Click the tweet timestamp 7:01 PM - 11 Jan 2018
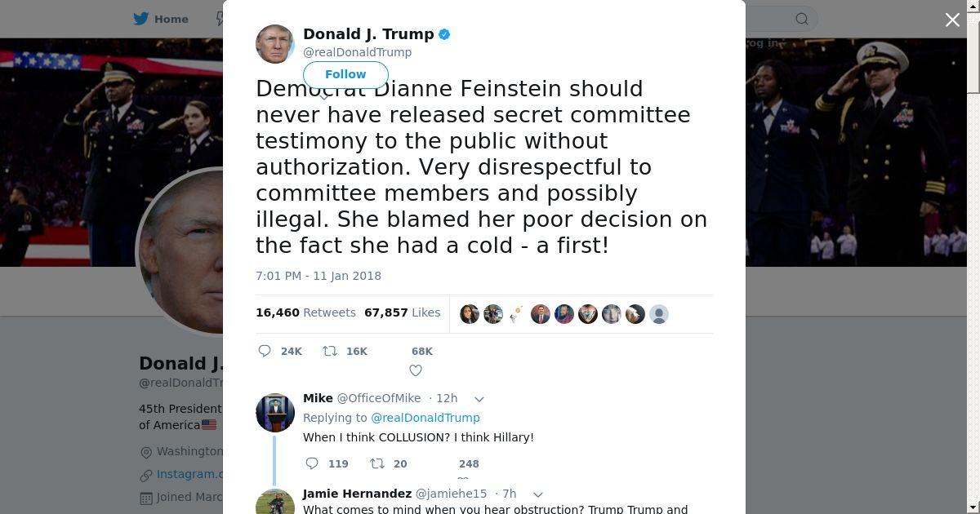The height and width of the screenshot is (514, 980). [318, 276]
